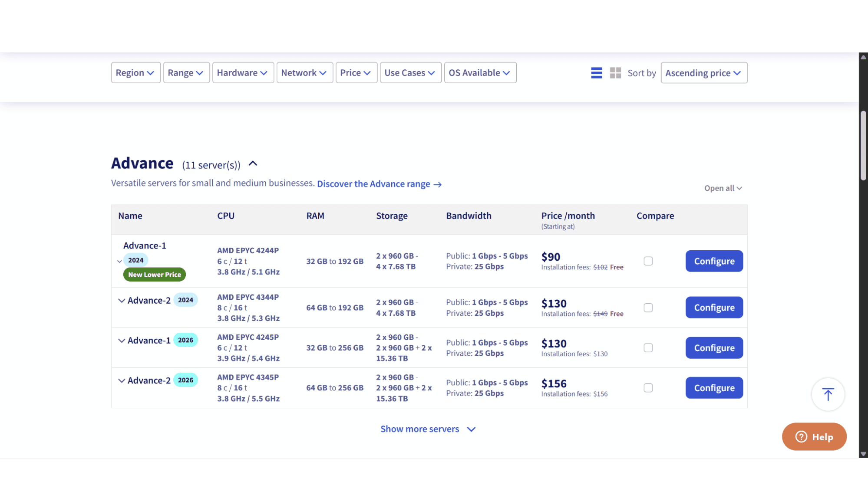Switch to grid view layout

[615, 73]
